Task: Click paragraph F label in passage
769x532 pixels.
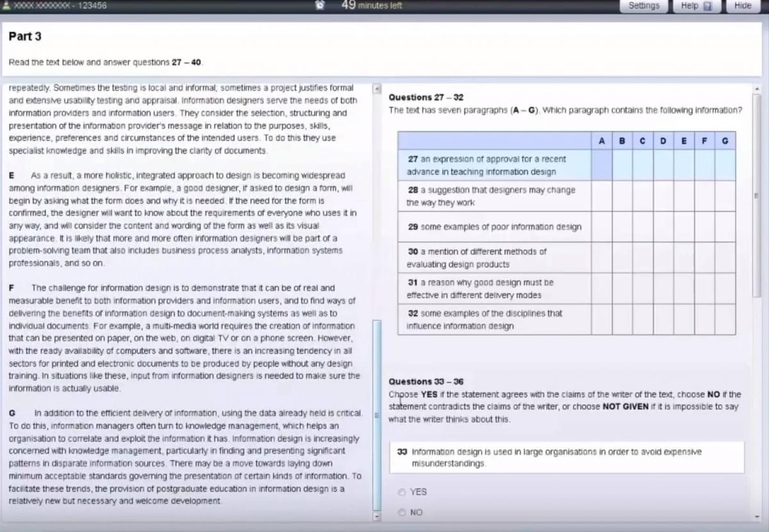Action: coord(12,288)
